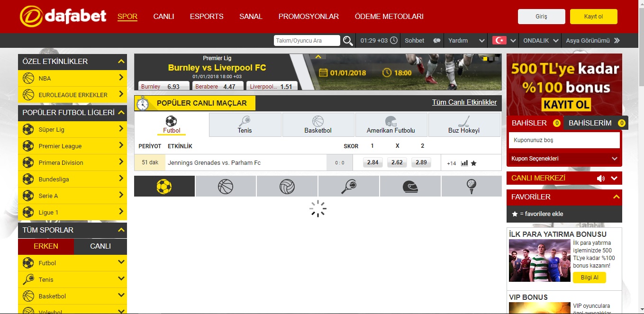Expand Kupon Seçenekleri options
Screen dimensions: 644x314
564,159
